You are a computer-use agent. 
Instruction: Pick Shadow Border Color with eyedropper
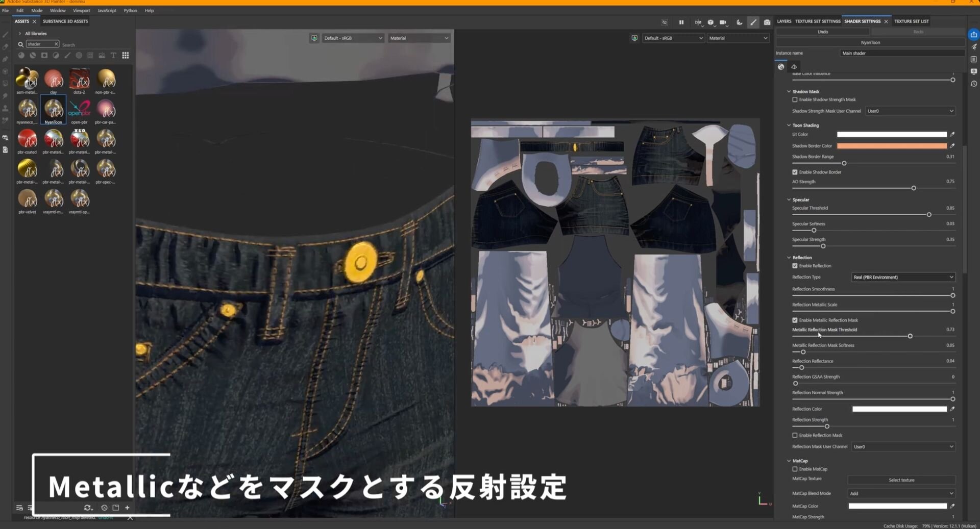952,146
